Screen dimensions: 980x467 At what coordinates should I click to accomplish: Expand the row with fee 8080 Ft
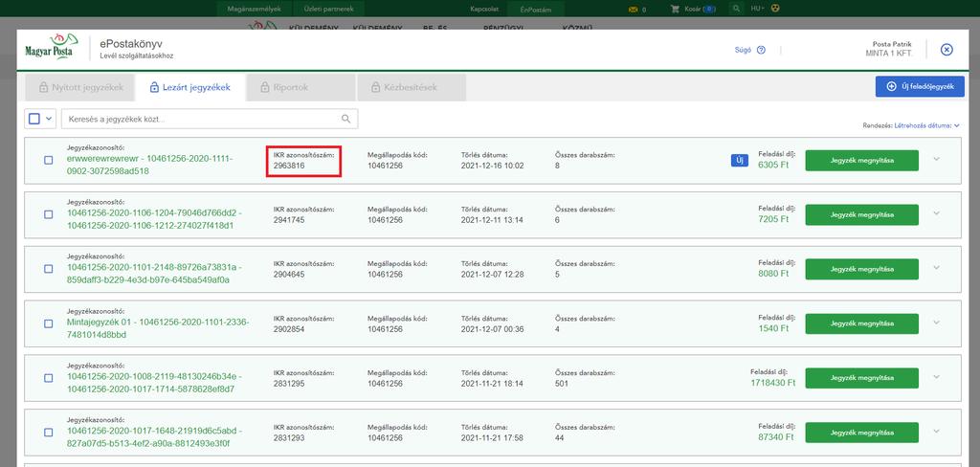point(936,268)
